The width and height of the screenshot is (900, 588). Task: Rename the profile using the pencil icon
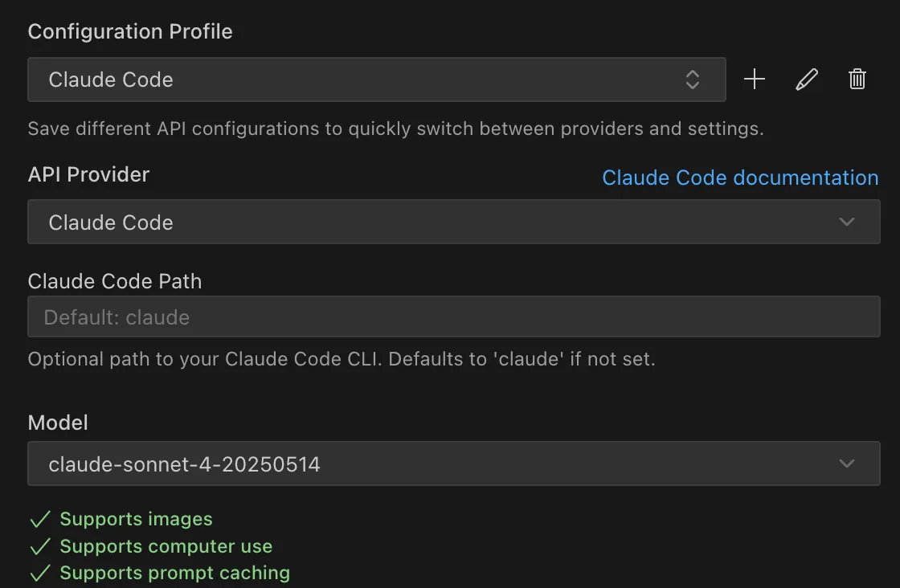pyautogui.click(x=807, y=80)
